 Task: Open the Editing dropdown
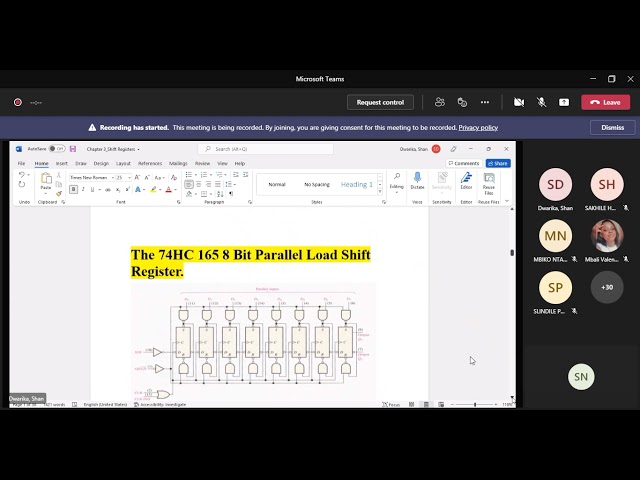click(x=396, y=182)
